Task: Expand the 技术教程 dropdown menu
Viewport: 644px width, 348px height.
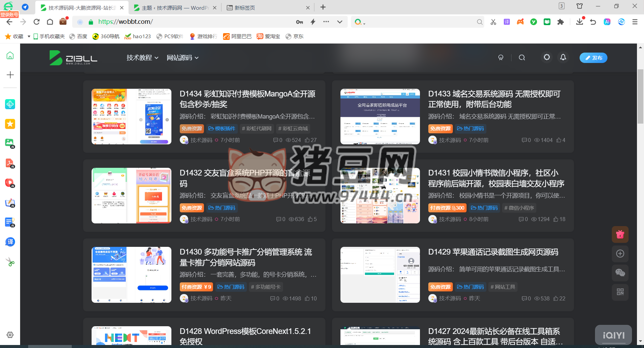Action: coord(142,58)
